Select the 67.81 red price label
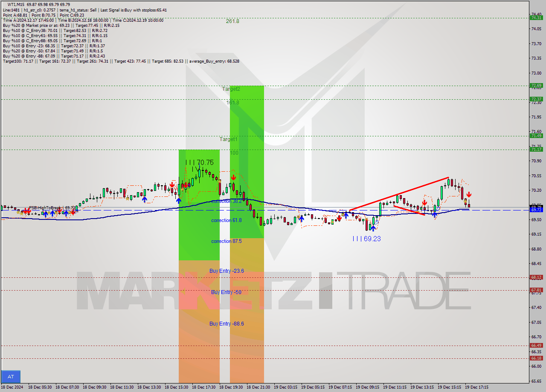Viewport: 546px width, 392px height. (x=536, y=290)
